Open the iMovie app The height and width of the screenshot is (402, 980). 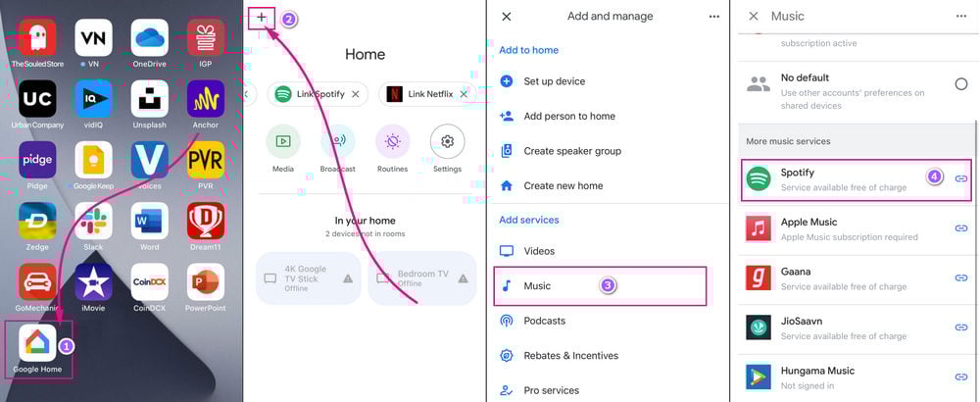(x=94, y=282)
